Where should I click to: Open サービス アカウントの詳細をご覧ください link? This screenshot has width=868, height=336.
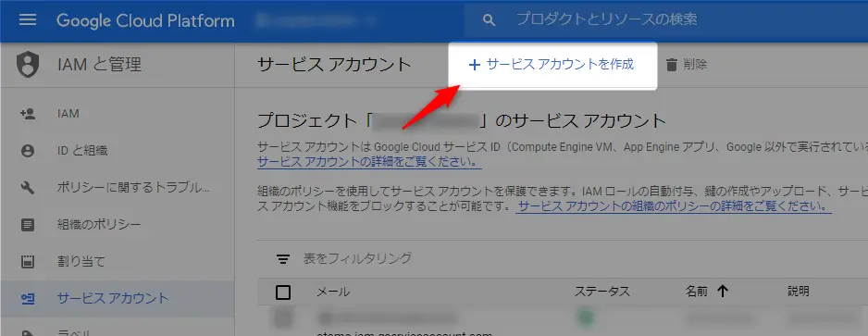(x=369, y=163)
